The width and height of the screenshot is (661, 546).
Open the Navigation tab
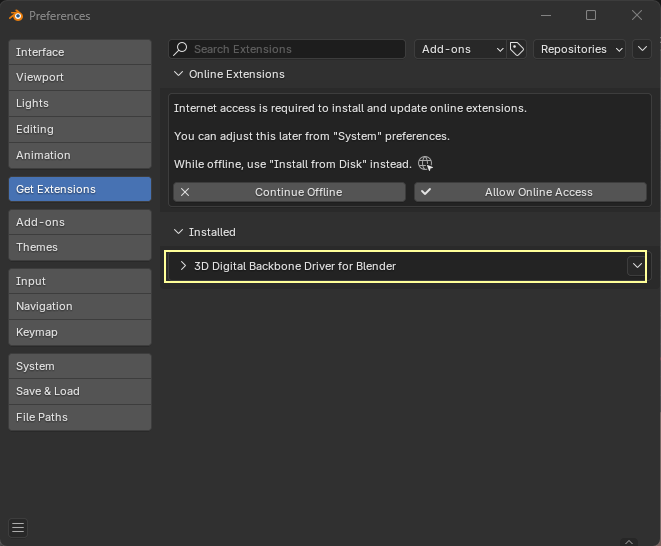tap(80, 307)
